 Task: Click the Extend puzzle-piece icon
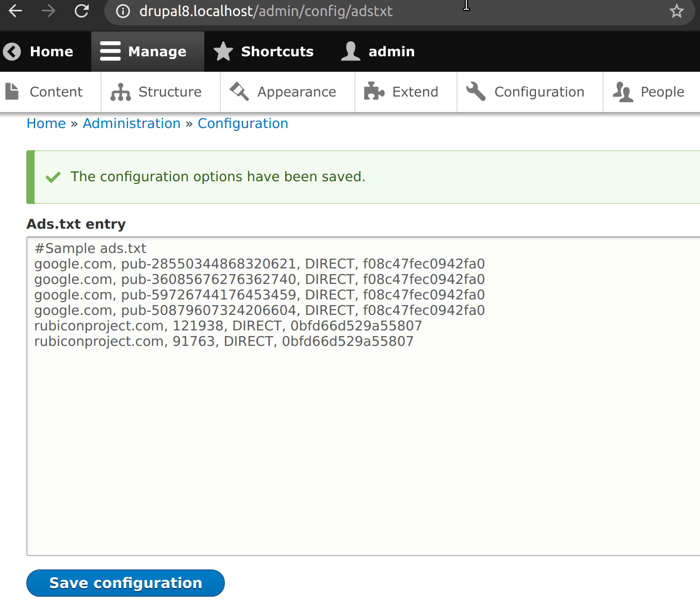coord(374,91)
